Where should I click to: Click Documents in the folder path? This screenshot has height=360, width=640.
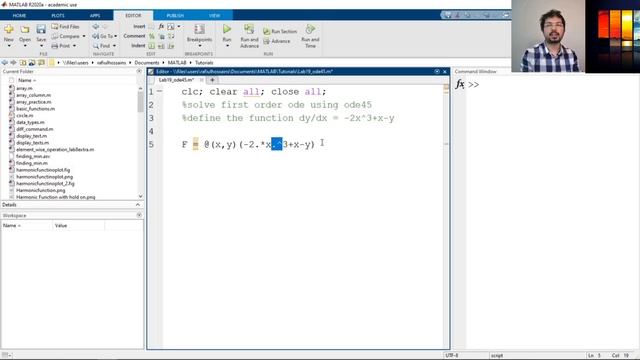147,63
